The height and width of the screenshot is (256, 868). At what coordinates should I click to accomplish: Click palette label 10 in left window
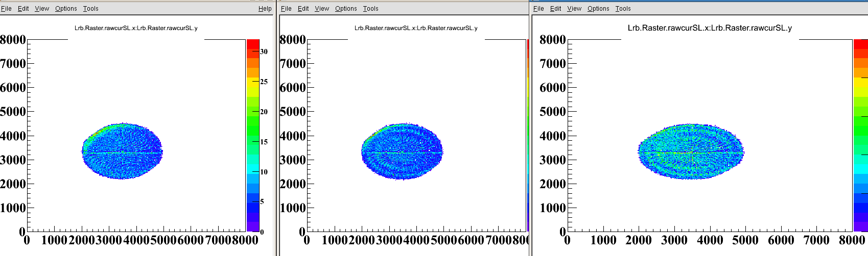tap(264, 172)
